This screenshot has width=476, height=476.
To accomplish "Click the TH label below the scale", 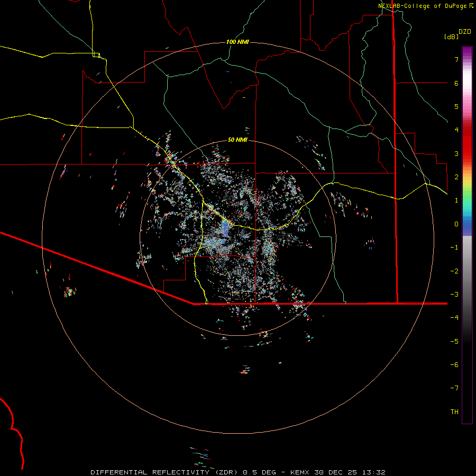I will [x=454, y=412].
